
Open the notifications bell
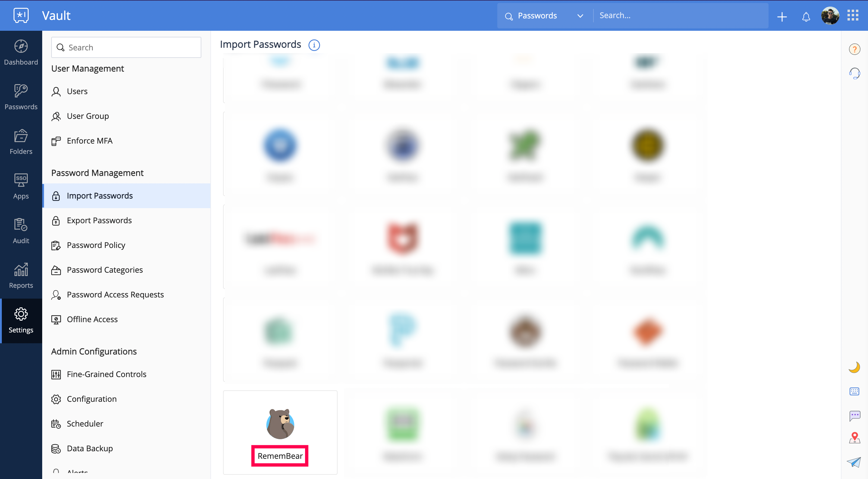tap(806, 17)
